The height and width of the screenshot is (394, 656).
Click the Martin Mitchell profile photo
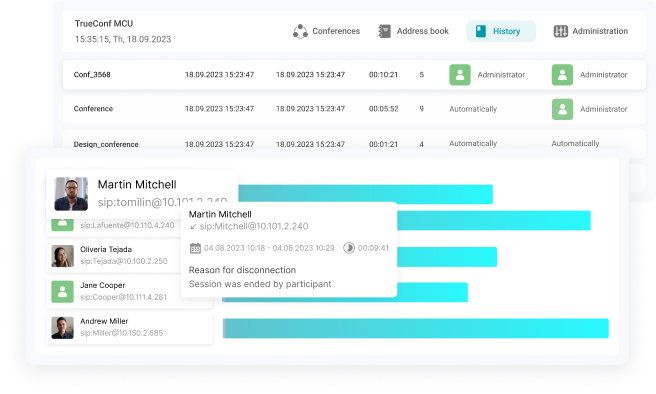point(71,194)
